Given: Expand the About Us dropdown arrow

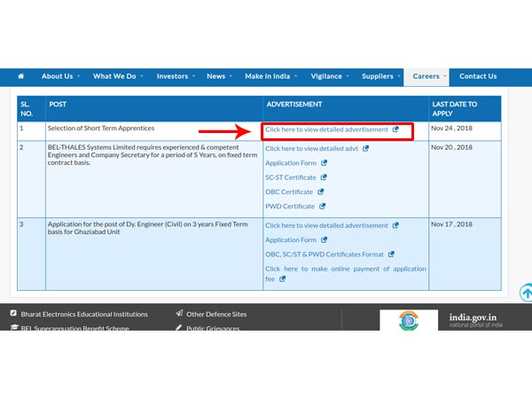Looking at the screenshot, I should tap(79, 76).
